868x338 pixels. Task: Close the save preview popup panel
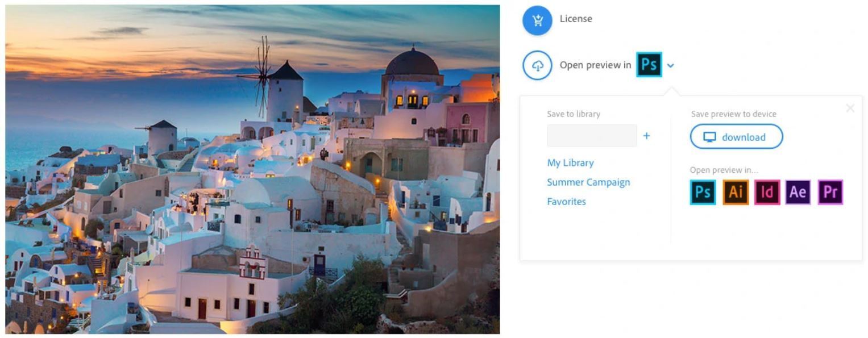pos(850,108)
